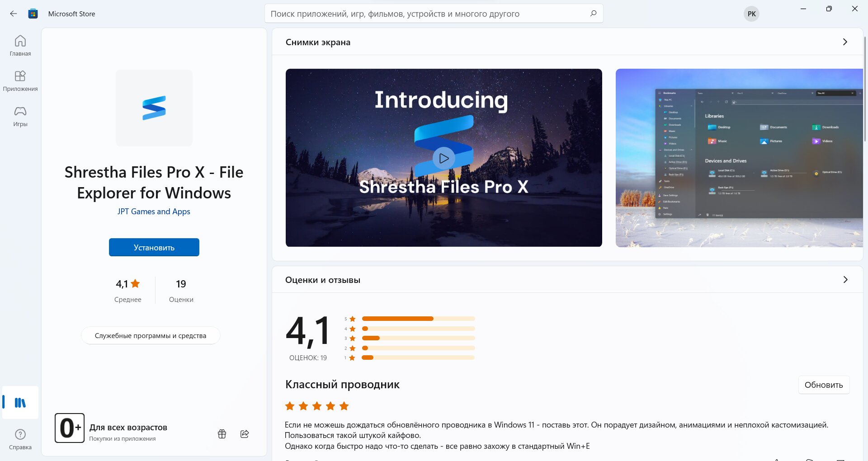Click the review title Классный проводник
Image resolution: width=868 pixels, height=461 pixels.
point(342,385)
